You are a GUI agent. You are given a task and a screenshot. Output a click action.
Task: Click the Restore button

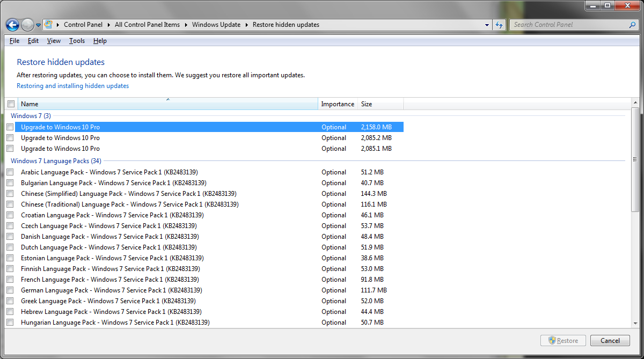[x=563, y=341]
